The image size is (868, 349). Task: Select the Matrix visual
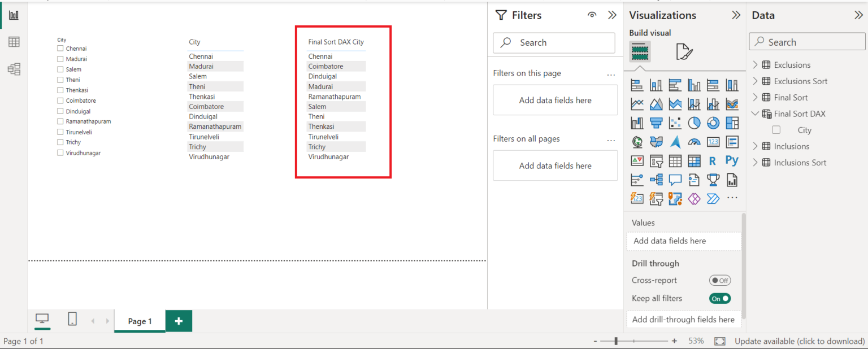click(x=694, y=161)
